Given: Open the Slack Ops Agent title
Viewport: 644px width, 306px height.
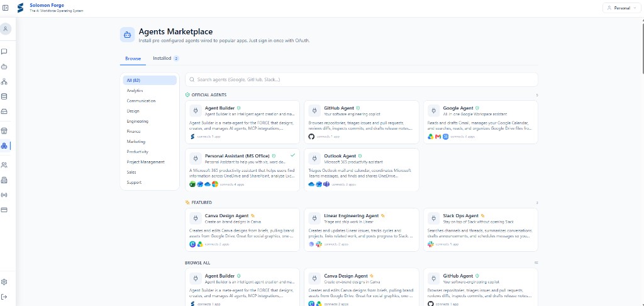Looking at the screenshot, I should click(x=461, y=215).
